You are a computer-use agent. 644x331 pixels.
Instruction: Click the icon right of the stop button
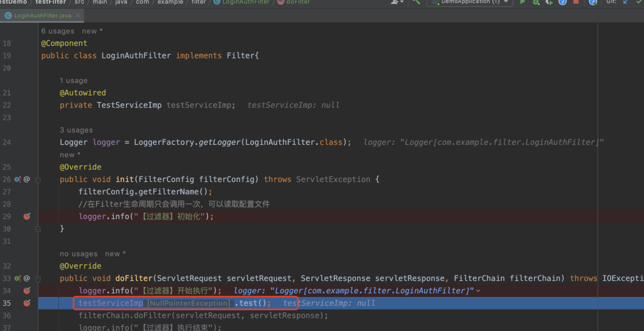tap(593, 2)
